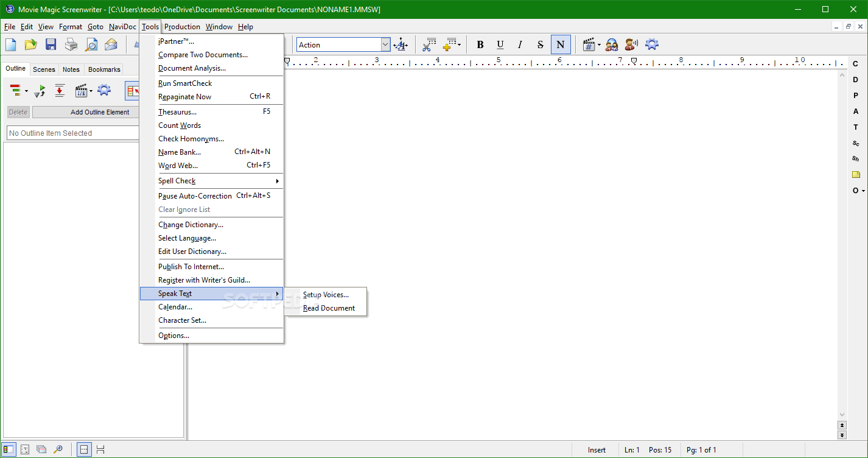Select Setup Voices from Speak Text submenu
This screenshot has height=458, width=868.
(x=326, y=294)
